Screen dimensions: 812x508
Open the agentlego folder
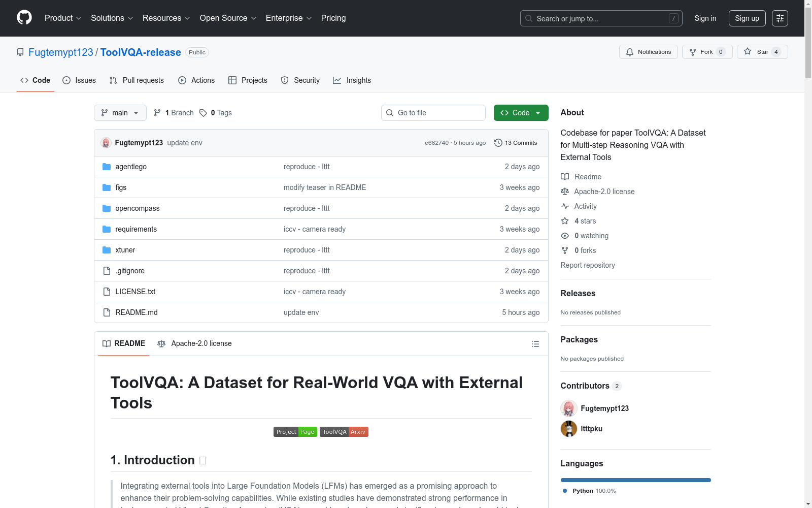point(131,167)
